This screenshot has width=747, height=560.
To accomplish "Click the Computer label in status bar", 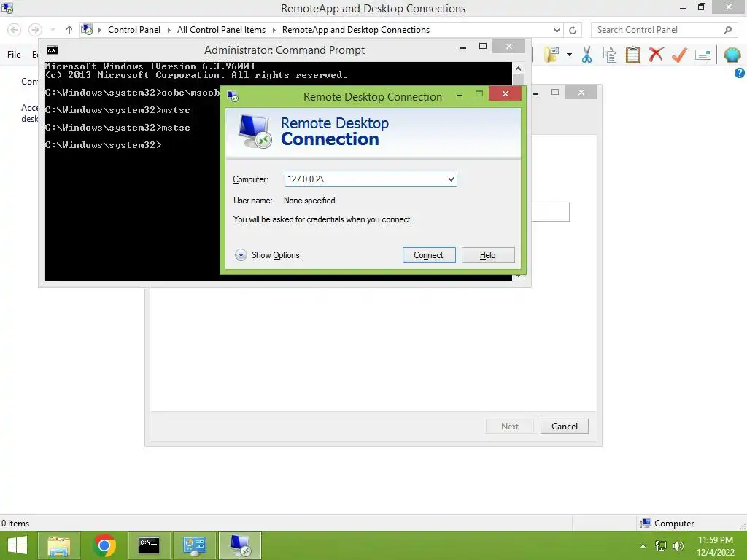I will point(673,524).
